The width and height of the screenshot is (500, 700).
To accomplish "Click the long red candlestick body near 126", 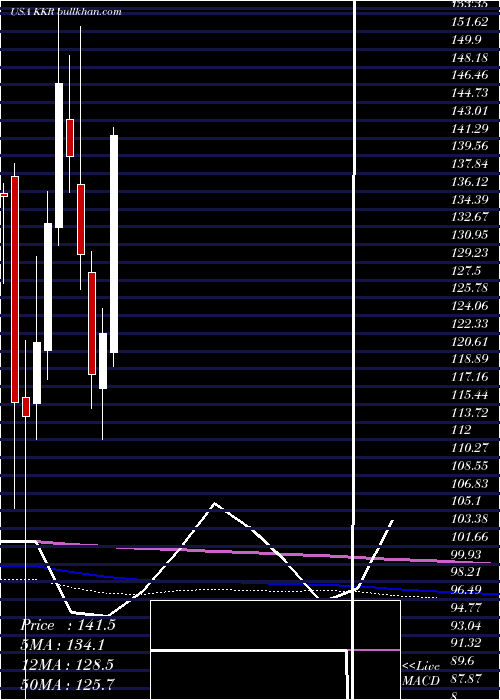I will click(x=15, y=289).
